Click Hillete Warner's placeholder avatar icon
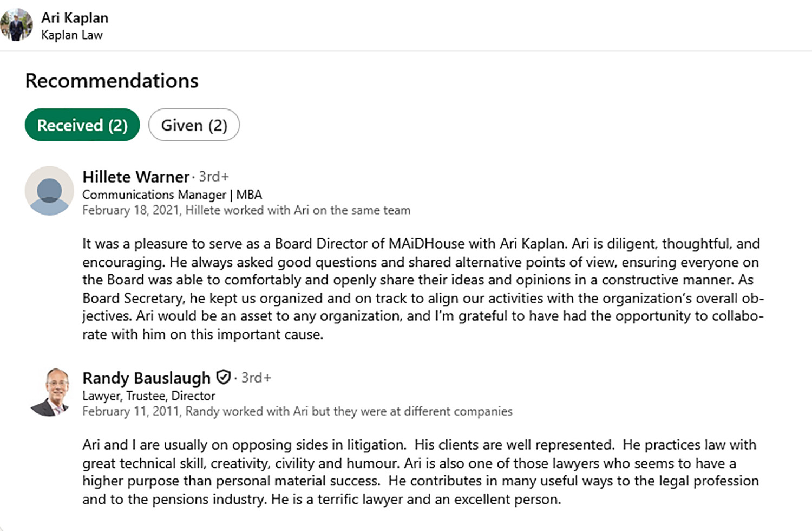Image resolution: width=812 pixels, height=531 pixels. coord(49,191)
